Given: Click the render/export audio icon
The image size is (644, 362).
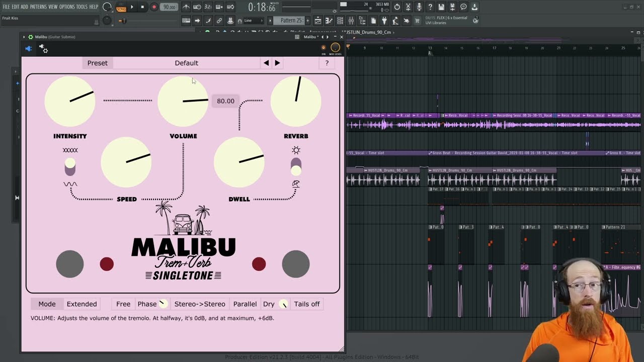Looking at the screenshot, I should coord(452,7).
